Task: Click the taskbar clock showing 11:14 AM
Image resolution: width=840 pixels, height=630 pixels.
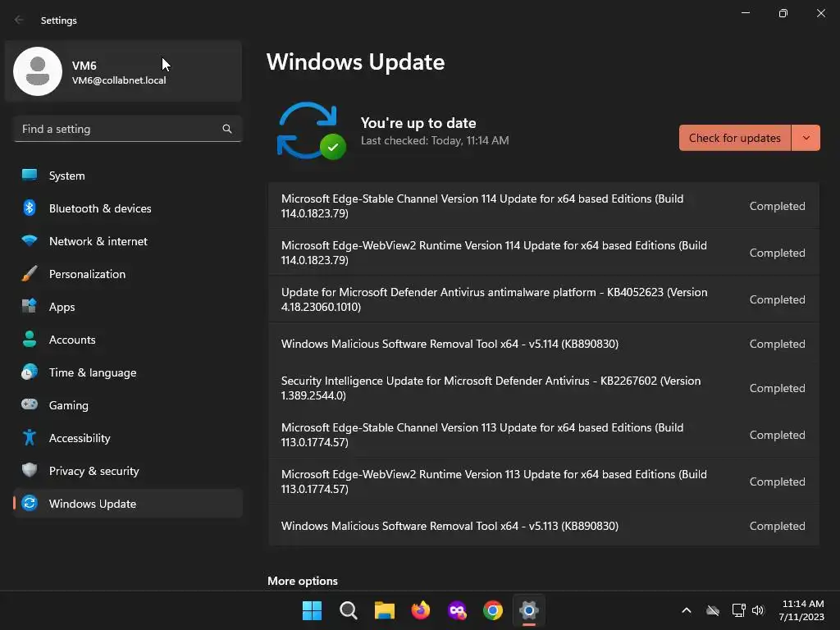Action: click(802, 610)
